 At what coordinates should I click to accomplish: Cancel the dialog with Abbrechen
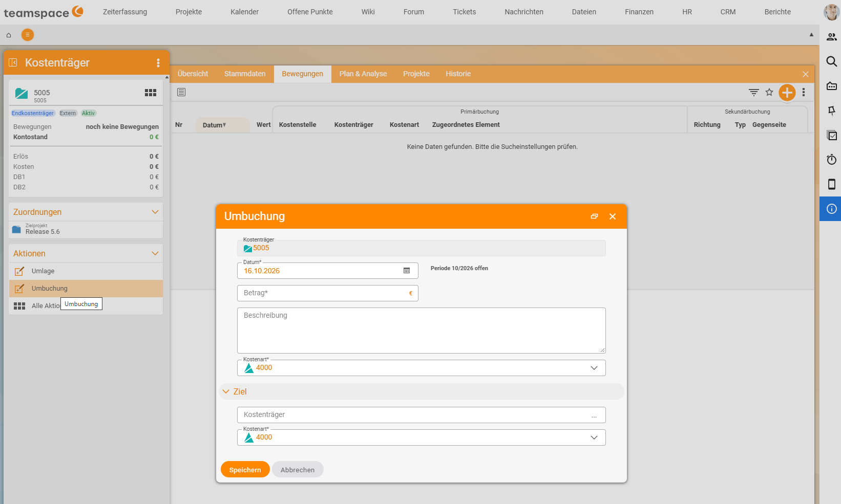point(298,470)
